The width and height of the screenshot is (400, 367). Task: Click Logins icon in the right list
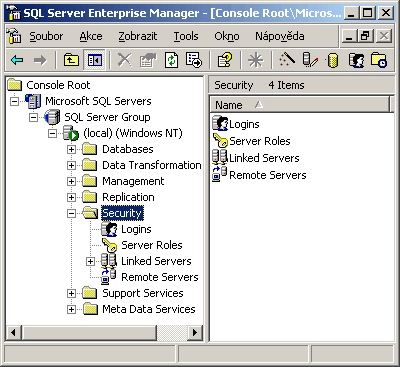click(220, 124)
